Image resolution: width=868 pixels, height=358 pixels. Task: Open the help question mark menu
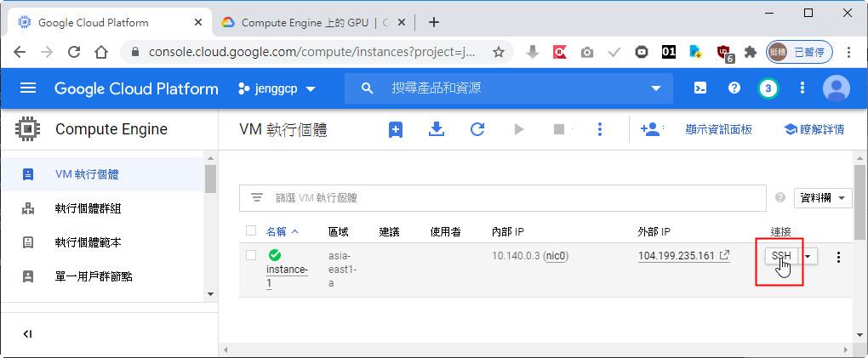click(x=734, y=88)
